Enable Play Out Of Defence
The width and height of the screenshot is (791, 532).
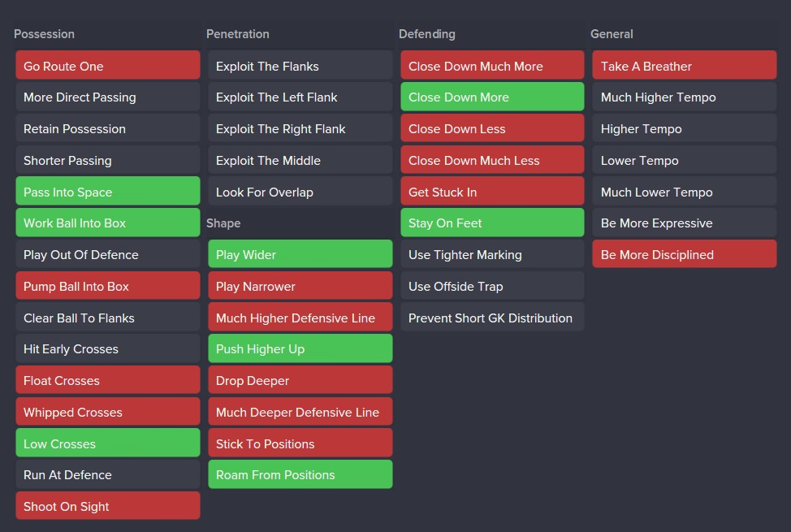coord(107,255)
